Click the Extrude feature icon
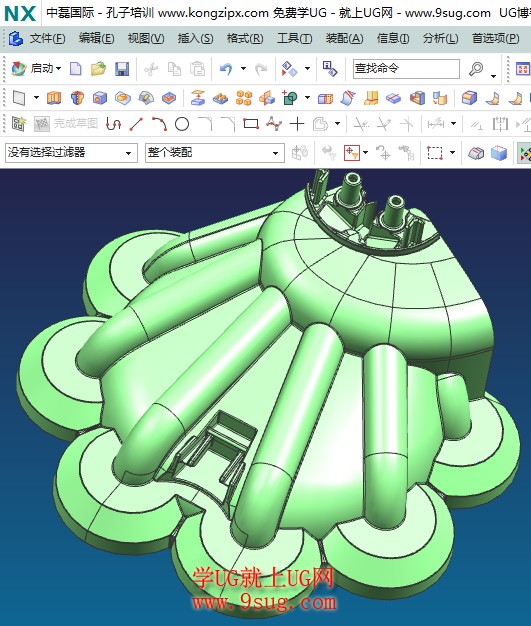This screenshot has width=531, height=626. pyautogui.click(x=54, y=97)
